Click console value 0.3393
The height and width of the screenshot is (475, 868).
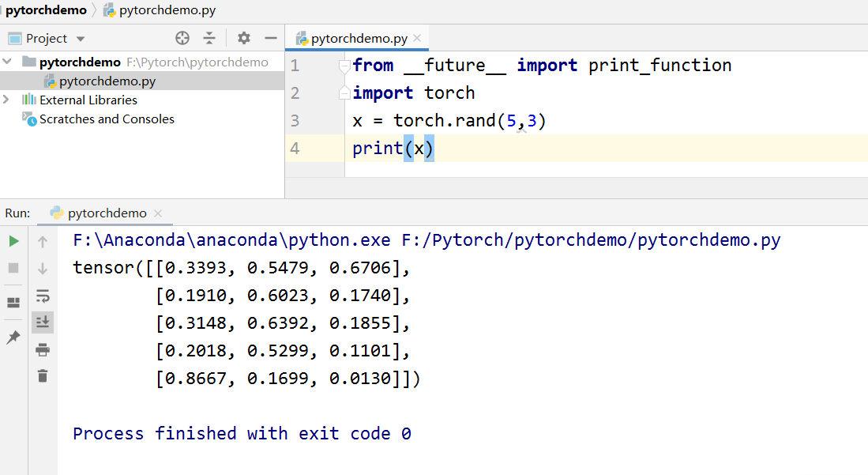pyautogui.click(x=196, y=268)
